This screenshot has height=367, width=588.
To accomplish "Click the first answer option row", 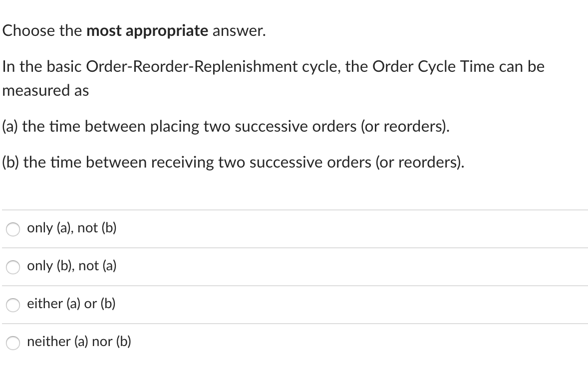I will 294,228.
